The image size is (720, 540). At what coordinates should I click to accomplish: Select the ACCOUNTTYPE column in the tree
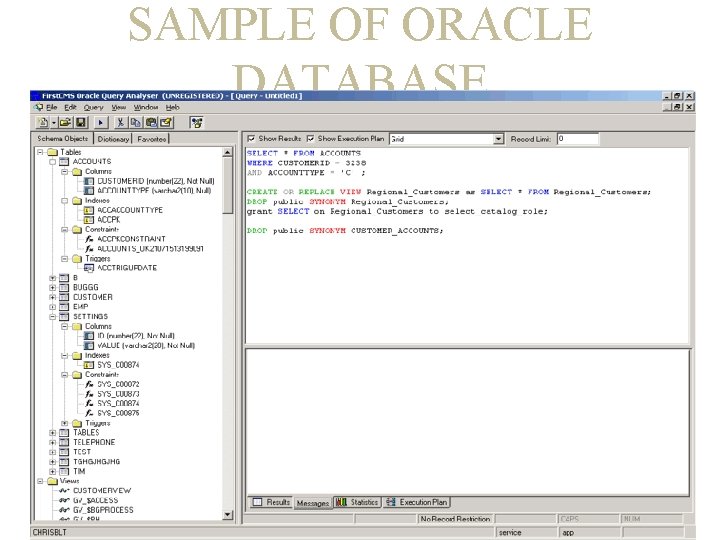[154, 191]
